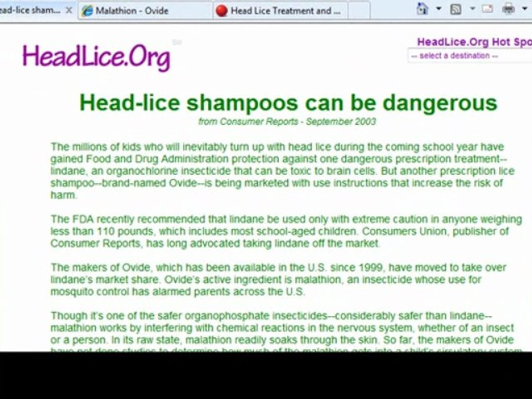532x399 pixels.
Task: Close the Head-lice shampoos tab
Action: pyautogui.click(x=69, y=11)
